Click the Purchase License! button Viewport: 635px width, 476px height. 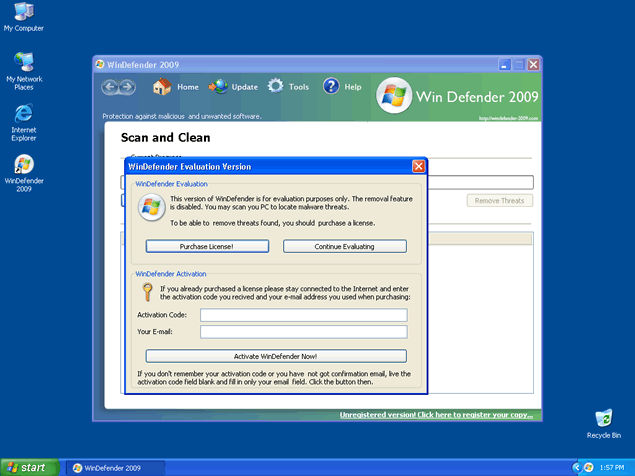[207, 246]
